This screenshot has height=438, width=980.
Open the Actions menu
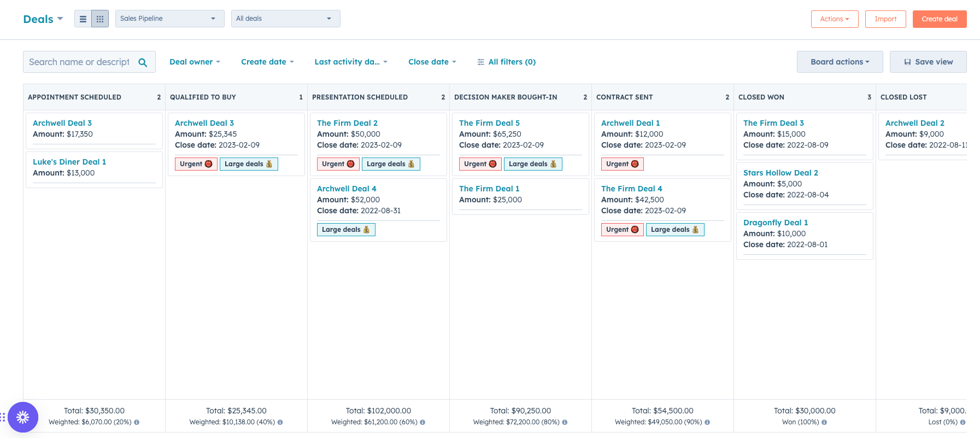(x=834, y=19)
